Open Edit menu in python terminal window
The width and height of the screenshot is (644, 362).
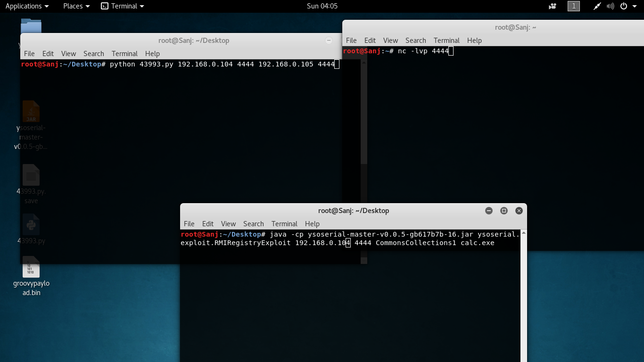coord(48,54)
